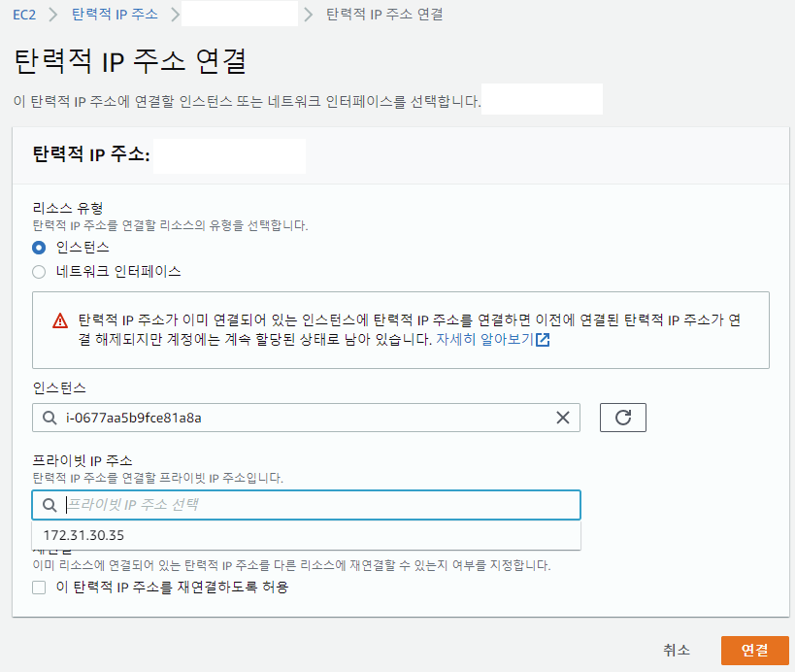Choose the 172.31.30.35 dropdown option
Screen dimensions: 795x672
(306, 535)
